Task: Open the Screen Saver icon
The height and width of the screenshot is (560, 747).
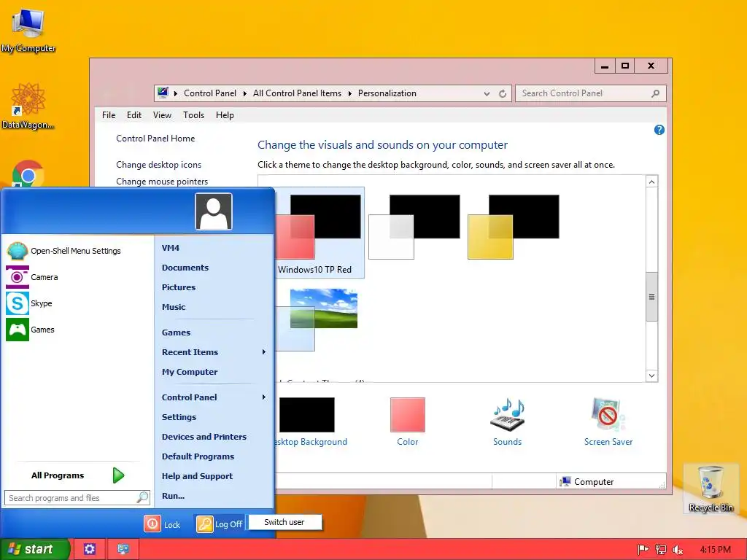Action: [608, 415]
